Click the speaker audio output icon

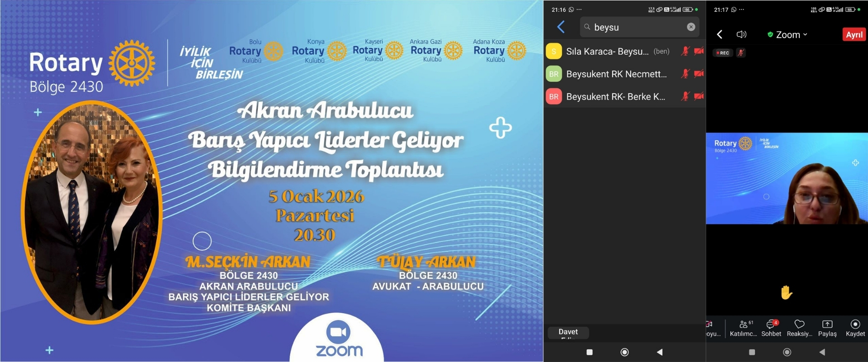(741, 34)
